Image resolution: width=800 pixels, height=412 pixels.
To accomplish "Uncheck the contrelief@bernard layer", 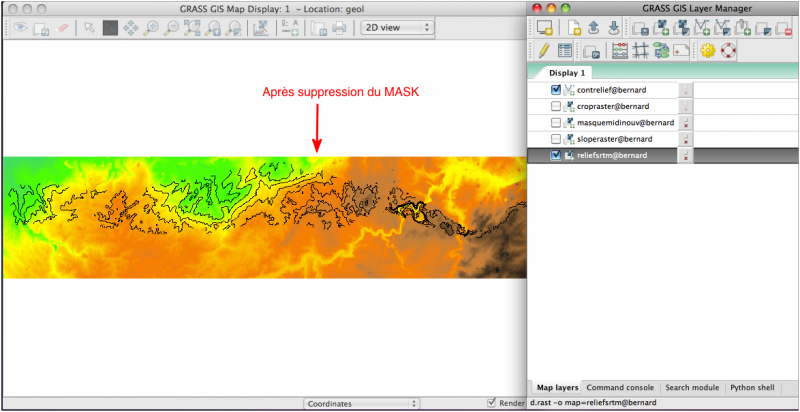I will pyautogui.click(x=556, y=90).
